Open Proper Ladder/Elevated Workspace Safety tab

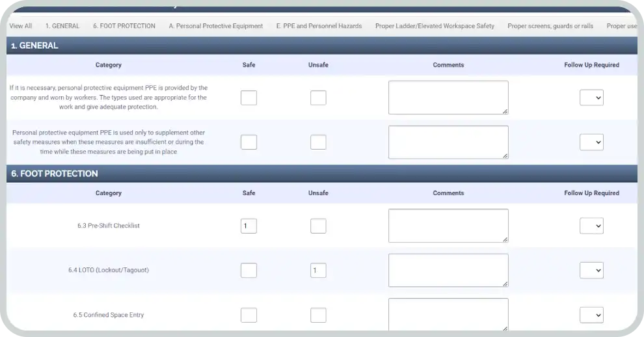tap(435, 26)
